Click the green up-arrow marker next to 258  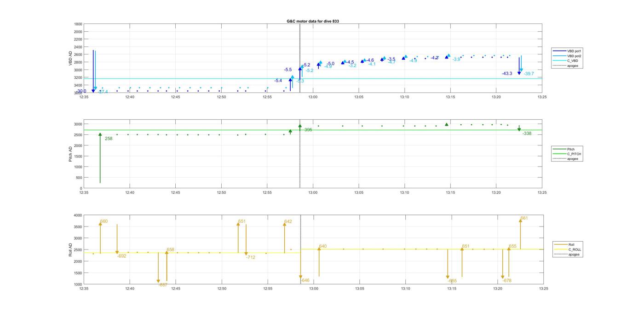tap(100, 134)
